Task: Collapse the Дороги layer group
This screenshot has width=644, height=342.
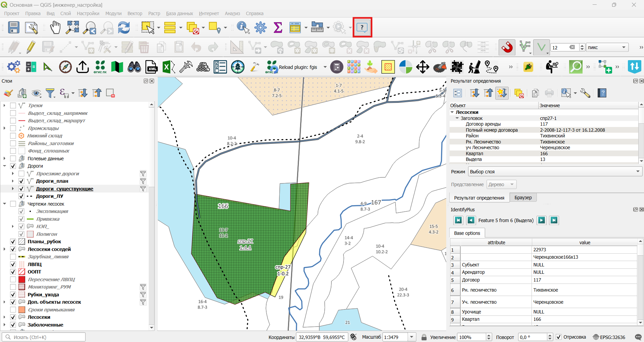Action: coord(5,166)
